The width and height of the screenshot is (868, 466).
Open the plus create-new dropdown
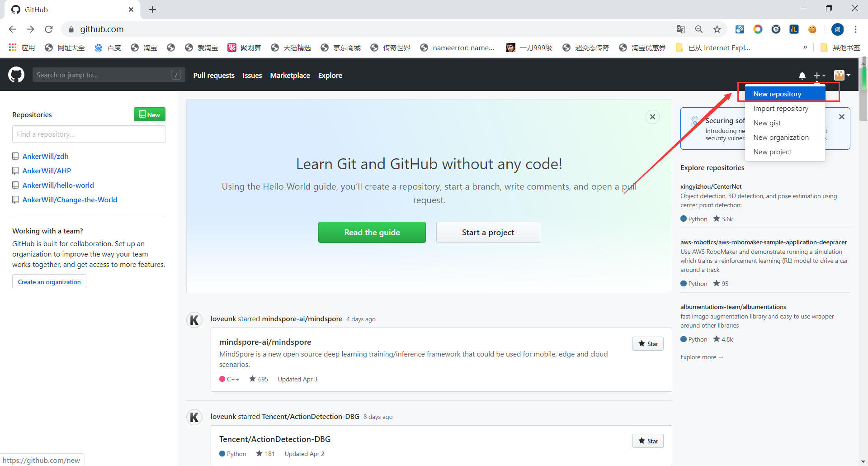(x=819, y=76)
